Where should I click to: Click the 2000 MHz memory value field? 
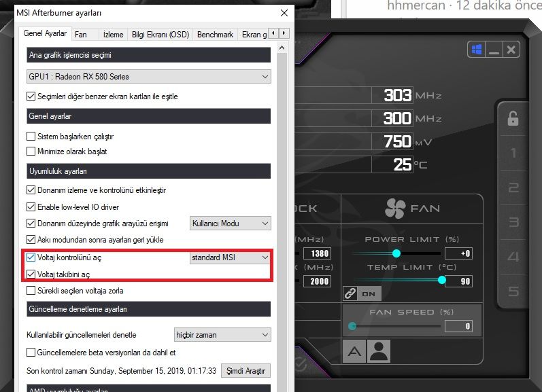(317, 281)
